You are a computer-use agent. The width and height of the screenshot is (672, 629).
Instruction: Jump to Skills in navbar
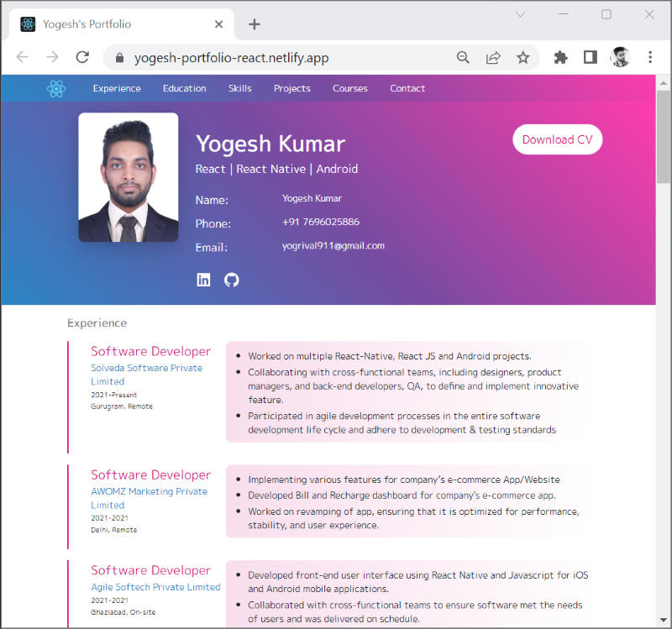click(x=239, y=88)
